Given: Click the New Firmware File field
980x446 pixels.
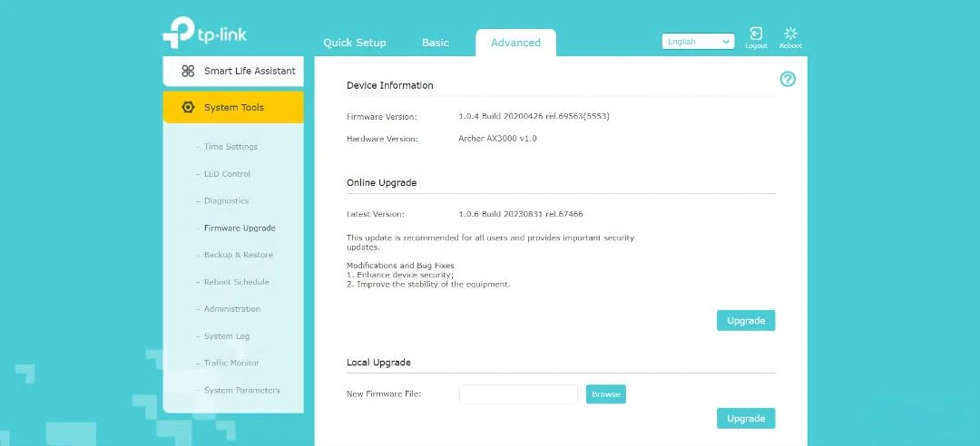Looking at the screenshot, I should click(518, 394).
